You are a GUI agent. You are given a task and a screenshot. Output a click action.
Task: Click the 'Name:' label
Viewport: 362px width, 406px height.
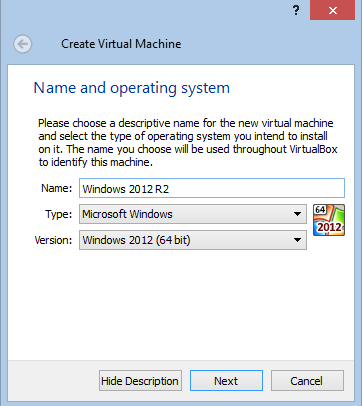(57, 188)
